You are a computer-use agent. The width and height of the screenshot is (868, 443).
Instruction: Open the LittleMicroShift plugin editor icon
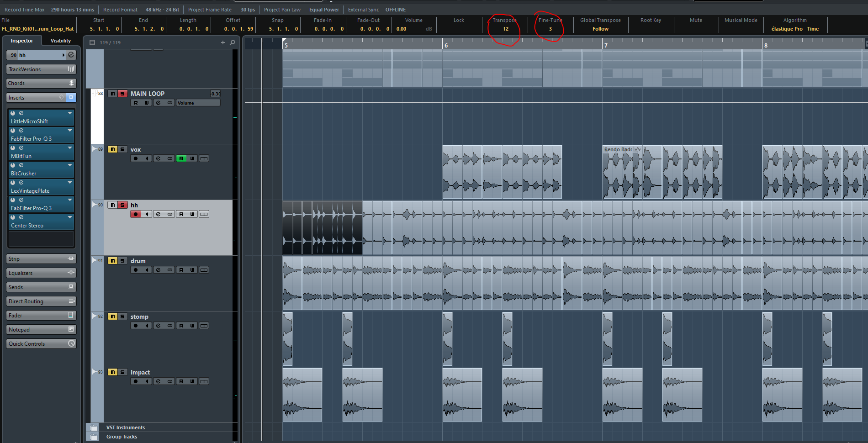[x=21, y=113]
